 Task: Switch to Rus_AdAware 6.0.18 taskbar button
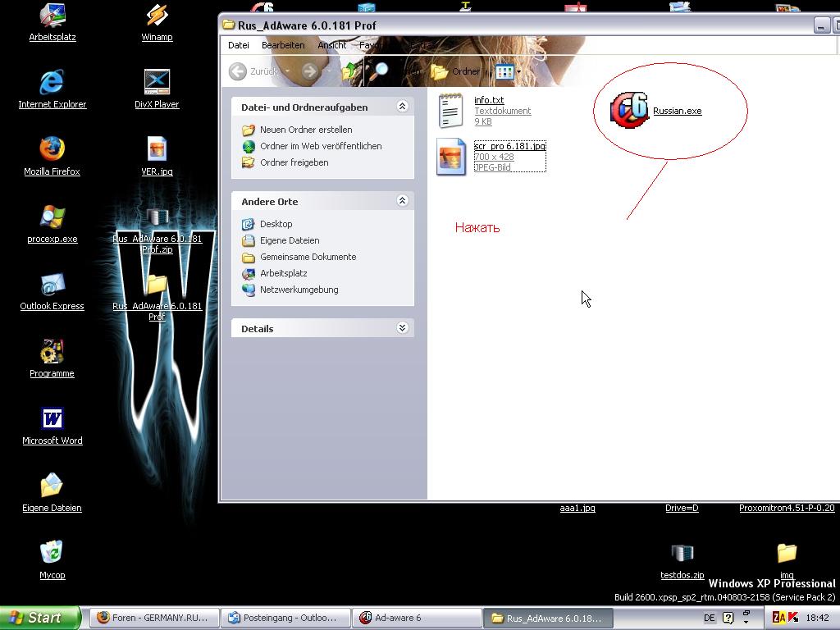[549, 618]
